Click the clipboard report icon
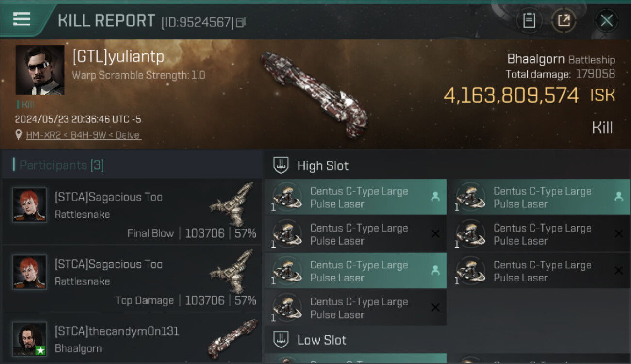The height and width of the screenshot is (364, 631). [529, 20]
